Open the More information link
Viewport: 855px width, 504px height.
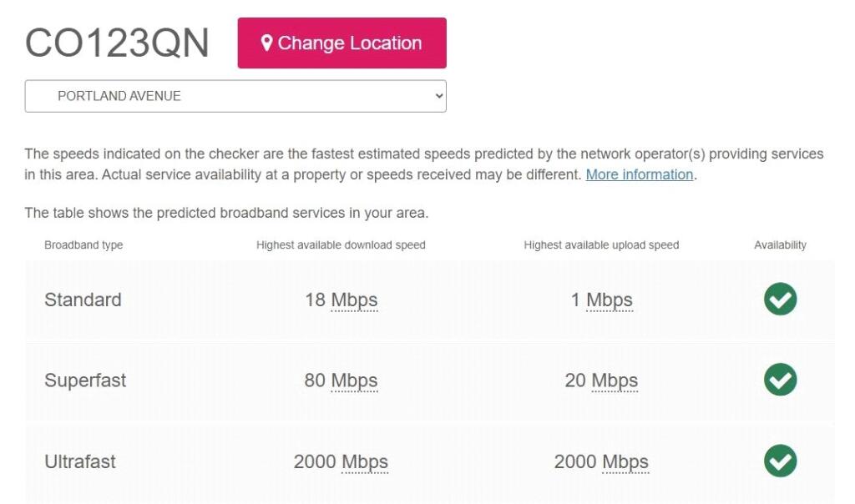pos(639,174)
